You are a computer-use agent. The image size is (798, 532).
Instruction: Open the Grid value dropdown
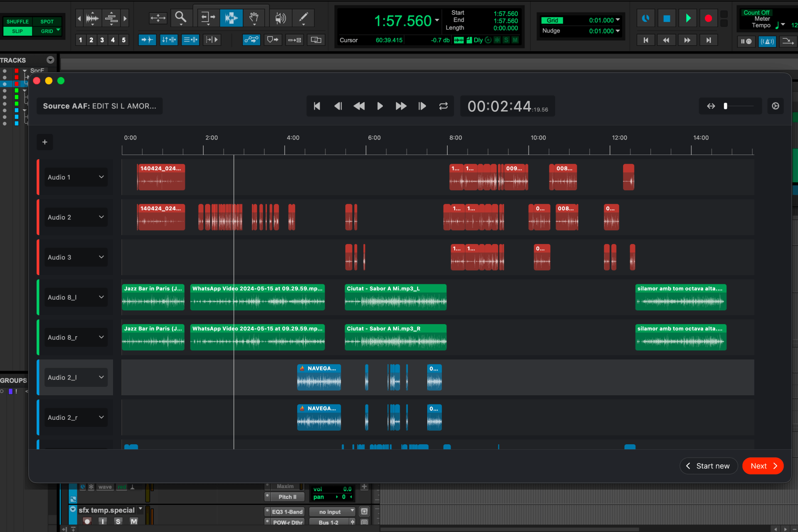click(618, 20)
